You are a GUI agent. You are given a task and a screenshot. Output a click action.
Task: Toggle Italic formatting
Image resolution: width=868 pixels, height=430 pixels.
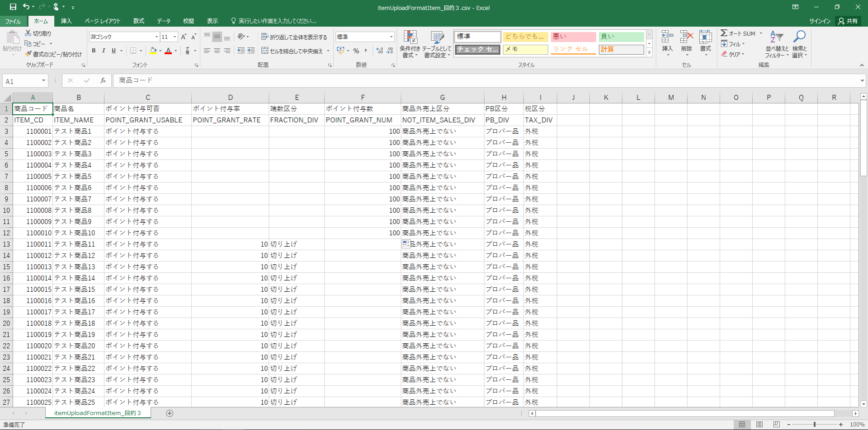click(x=104, y=51)
